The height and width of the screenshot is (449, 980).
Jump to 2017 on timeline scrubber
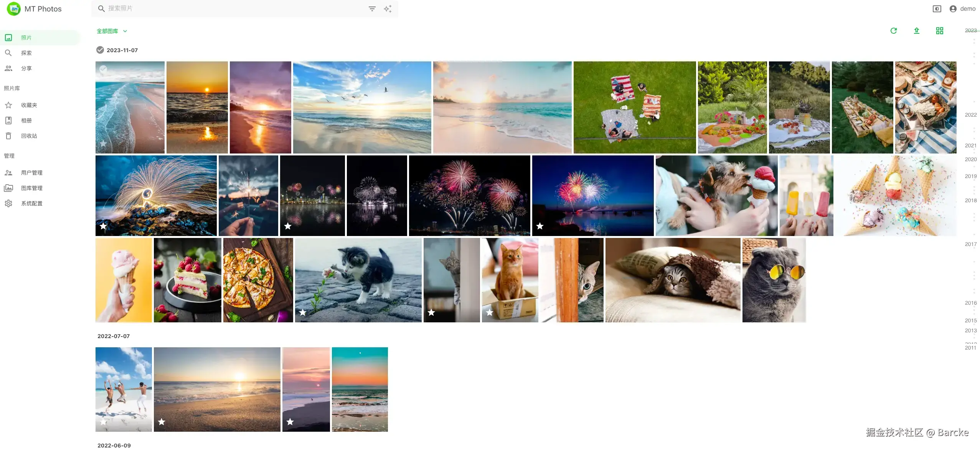tap(970, 244)
